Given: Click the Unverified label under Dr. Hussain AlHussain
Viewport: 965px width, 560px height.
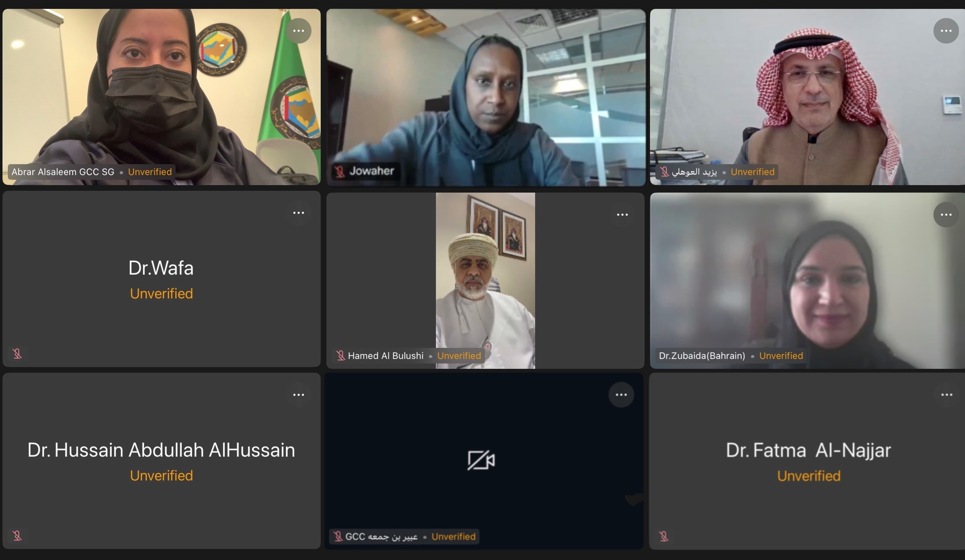Looking at the screenshot, I should point(161,475).
